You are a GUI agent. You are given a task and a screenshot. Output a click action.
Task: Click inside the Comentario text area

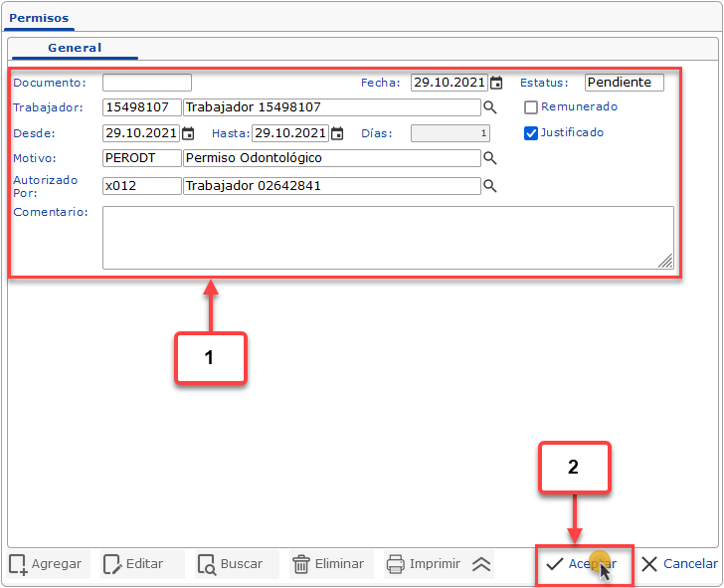(388, 238)
